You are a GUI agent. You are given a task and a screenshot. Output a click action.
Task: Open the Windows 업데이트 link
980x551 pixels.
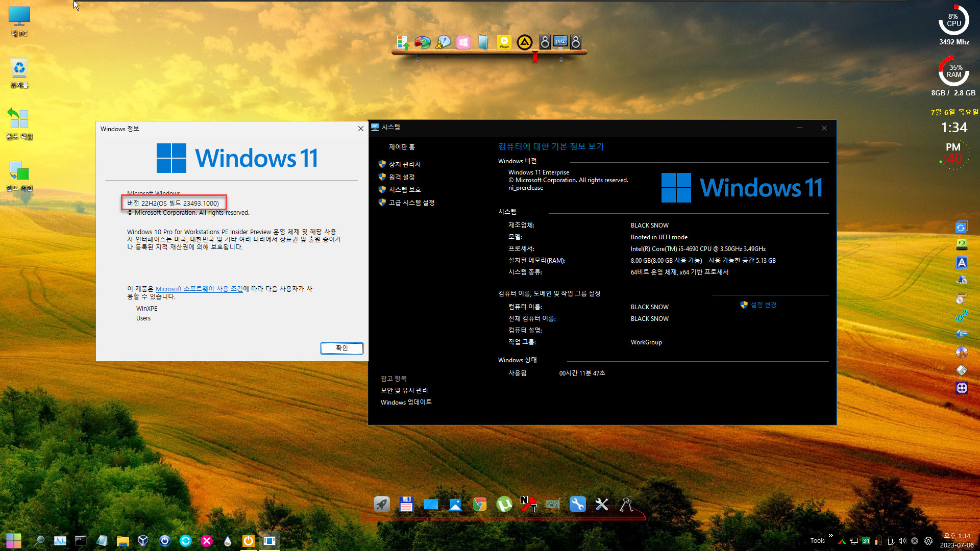point(406,402)
